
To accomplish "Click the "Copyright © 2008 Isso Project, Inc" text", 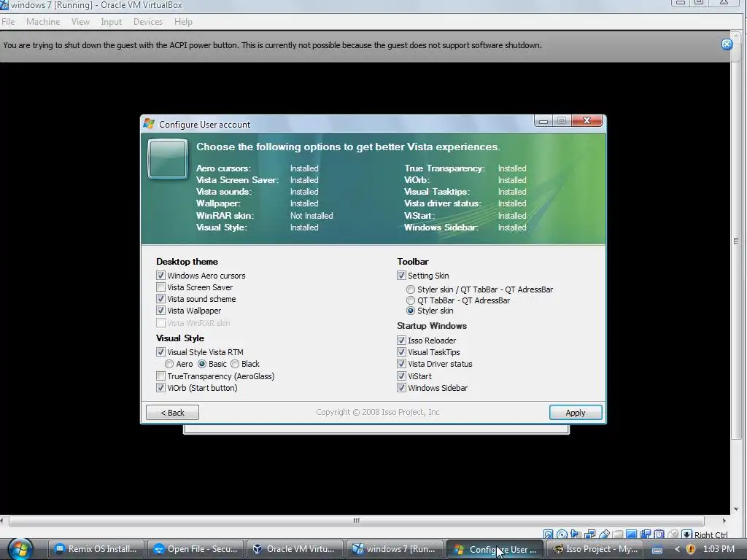I will point(378,412).
